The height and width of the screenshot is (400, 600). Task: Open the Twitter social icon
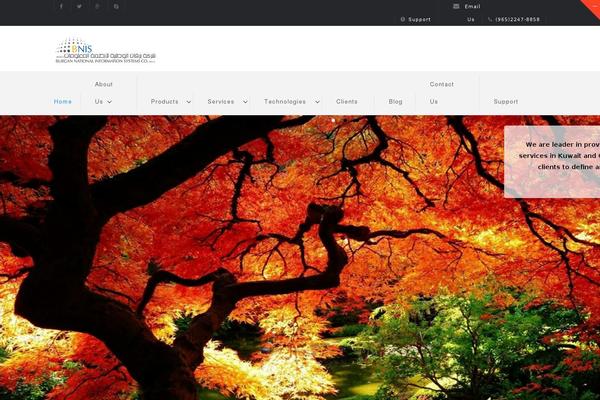[79, 6]
